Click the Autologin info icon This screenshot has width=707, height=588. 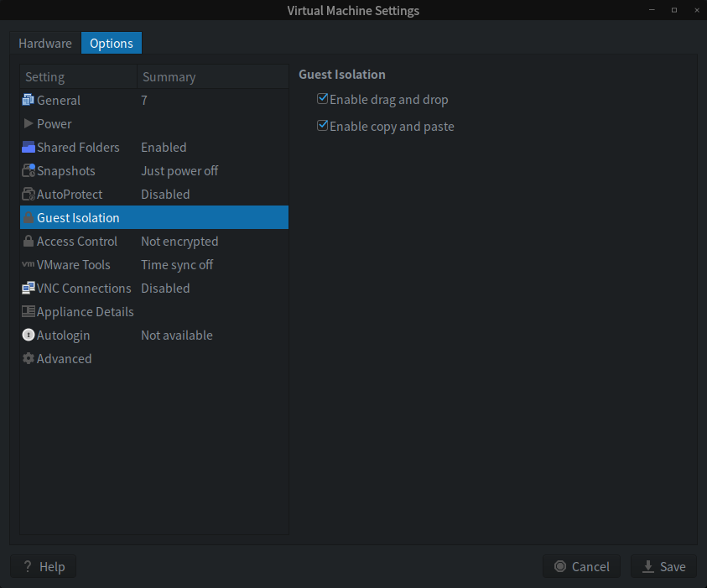[x=29, y=336]
